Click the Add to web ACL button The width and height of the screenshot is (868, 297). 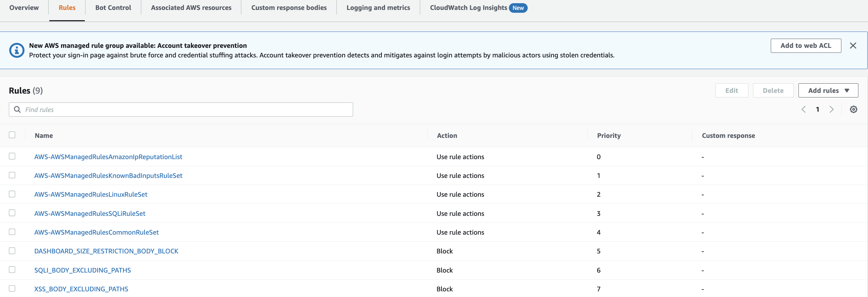(806, 46)
